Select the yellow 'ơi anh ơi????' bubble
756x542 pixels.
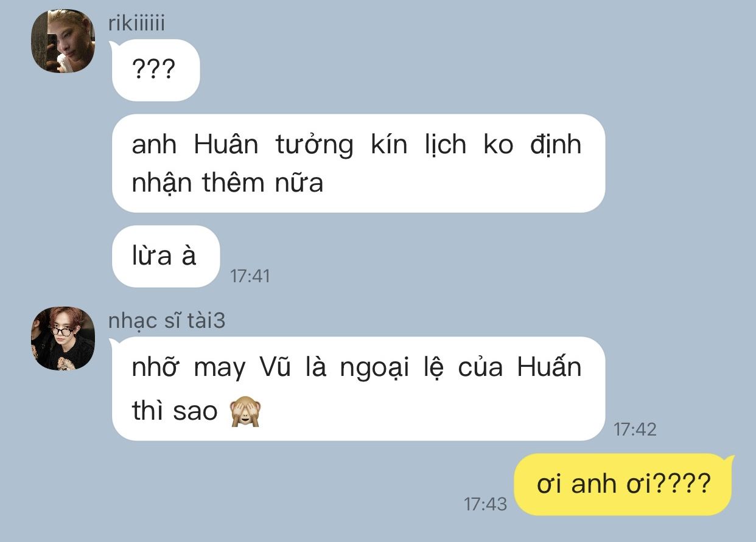(x=623, y=485)
